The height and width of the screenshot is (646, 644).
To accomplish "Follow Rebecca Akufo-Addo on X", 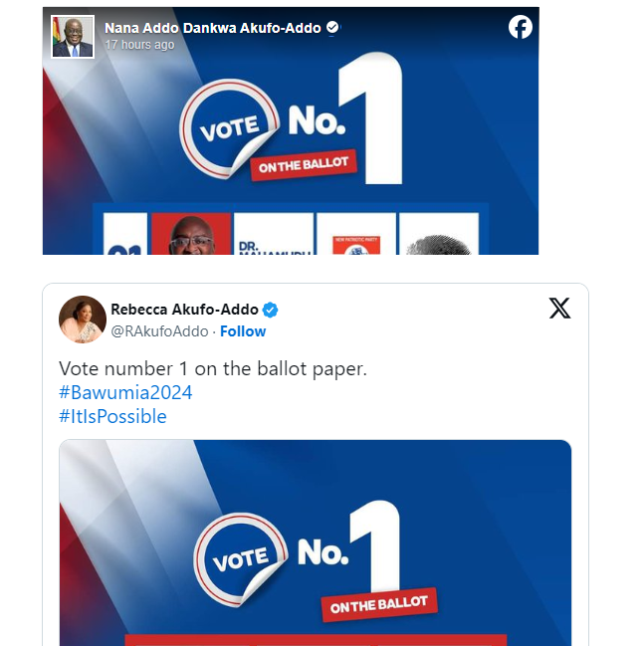I will click(x=243, y=331).
